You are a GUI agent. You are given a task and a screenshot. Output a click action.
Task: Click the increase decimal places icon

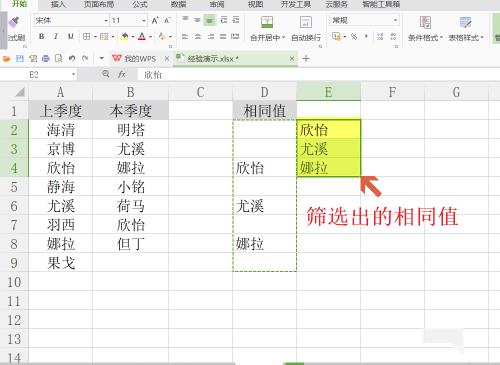[380, 36]
